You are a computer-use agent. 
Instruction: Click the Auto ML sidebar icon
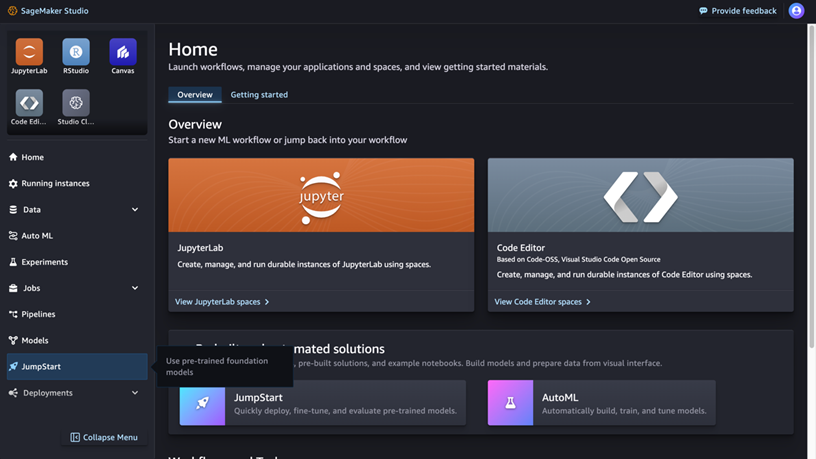coord(13,236)
